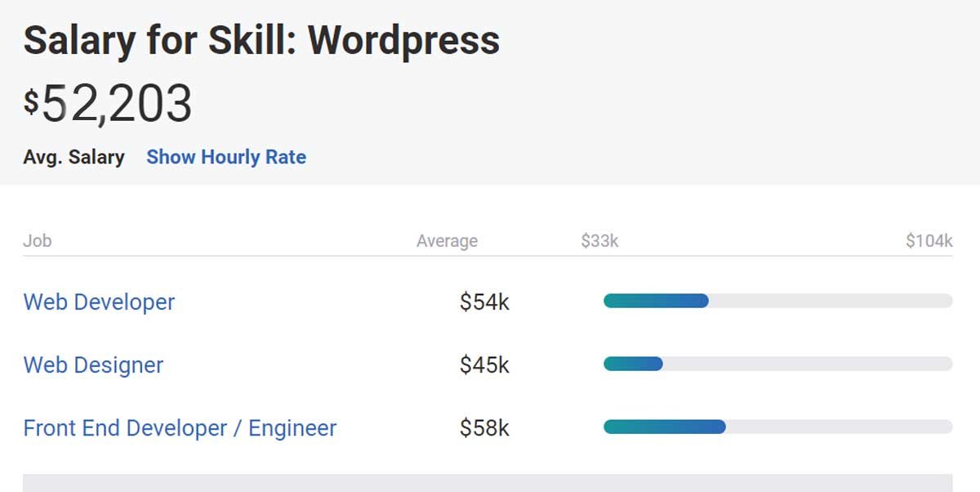Open the Web Developer job link
The height and width of the screenshot is (492, 980).
click(x=99, y=302)
